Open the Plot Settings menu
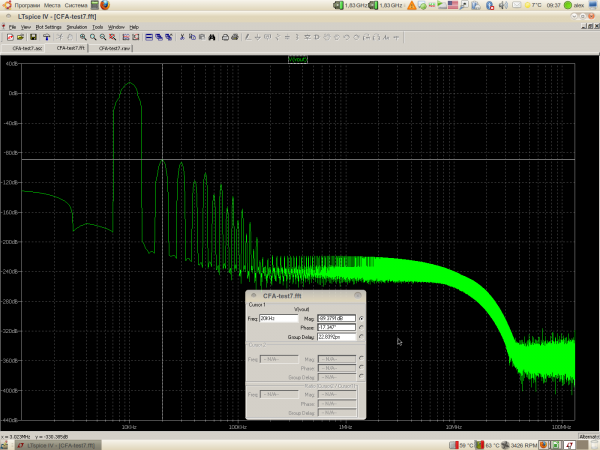The width and height of the screenshot is (600, 450). click(x=48, y=27)
